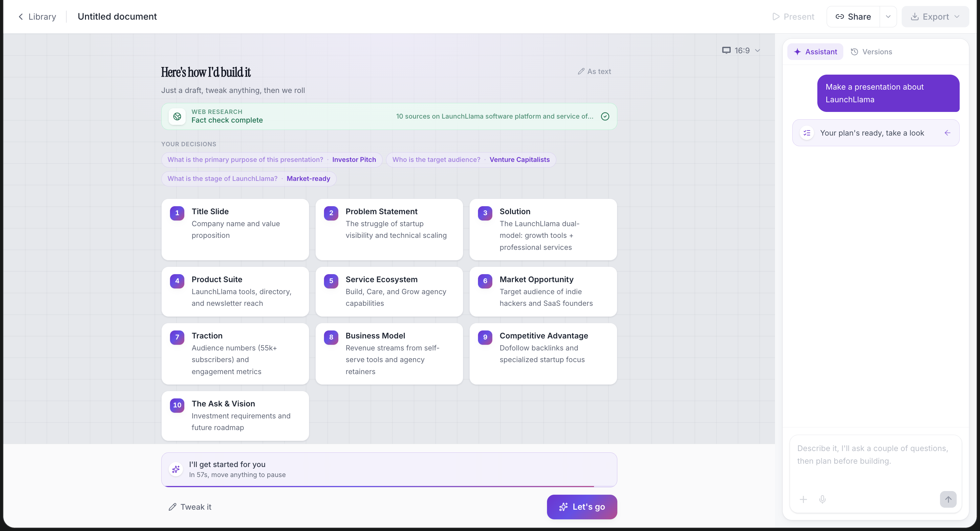Viewport: 980px width, 531px height.
Task: Switch to the Versions tab
Action: coord(871,52)
